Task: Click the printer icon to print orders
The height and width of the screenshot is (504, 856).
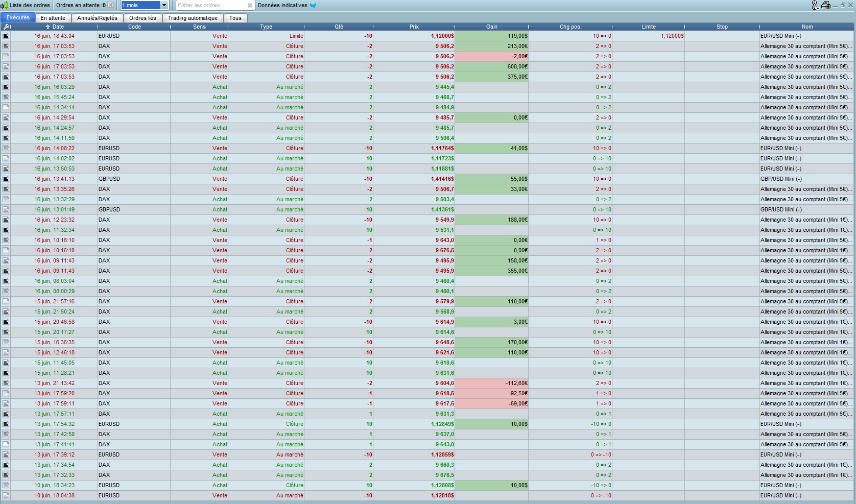Action: pos(825,5)
